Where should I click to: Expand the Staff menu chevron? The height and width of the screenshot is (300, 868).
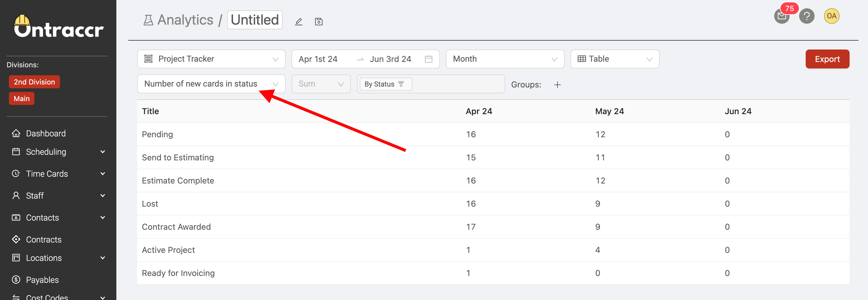point(103,196)
